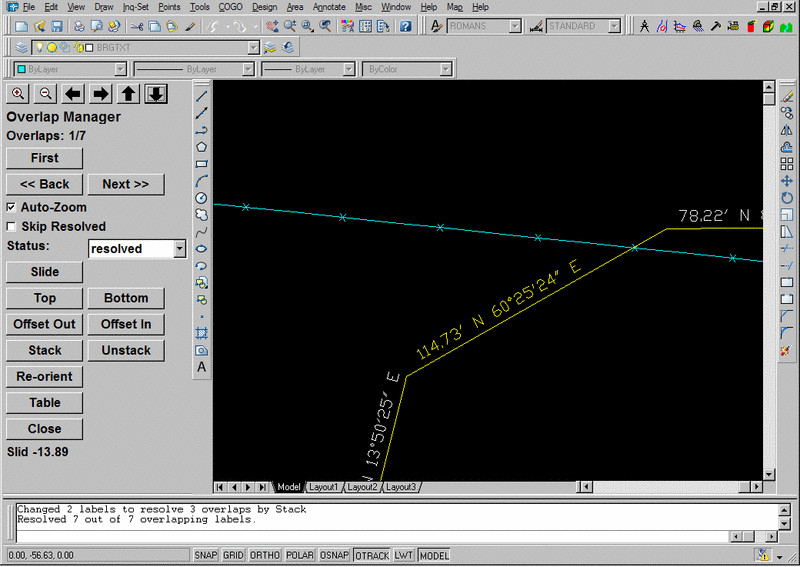Select the Line draw tool
Viewport: 800px width, 567px height.
(202, 96)
